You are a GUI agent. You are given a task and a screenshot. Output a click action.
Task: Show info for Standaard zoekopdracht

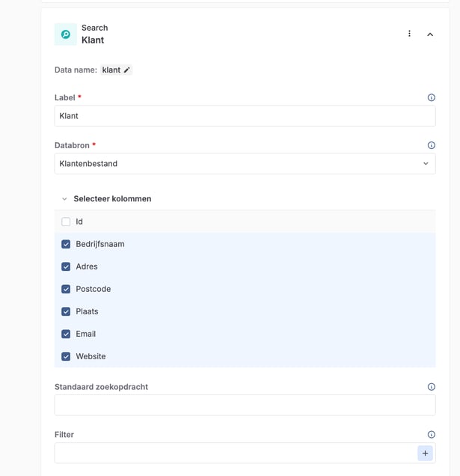(431, 387)
